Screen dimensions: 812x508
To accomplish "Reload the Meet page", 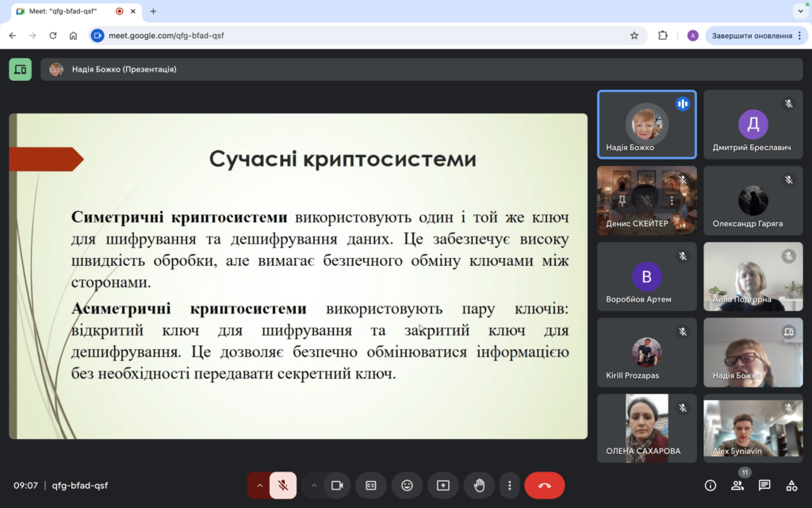I will point(53,36).
